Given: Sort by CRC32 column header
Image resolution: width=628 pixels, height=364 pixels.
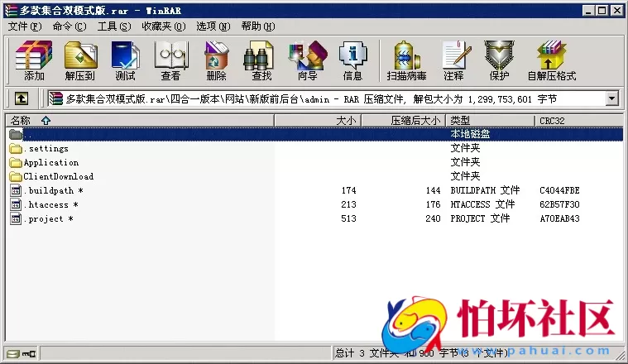Looking at the screenshot, I should [578, 121].
